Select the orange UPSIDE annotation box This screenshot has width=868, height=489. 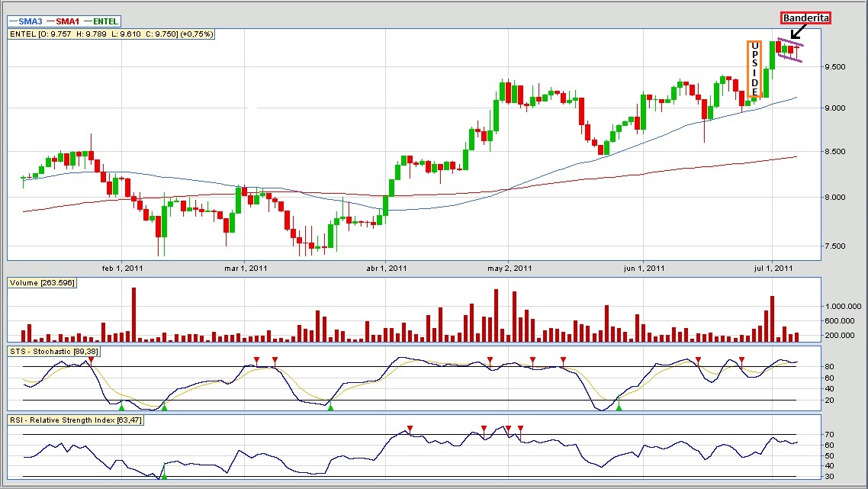(754, 69)
